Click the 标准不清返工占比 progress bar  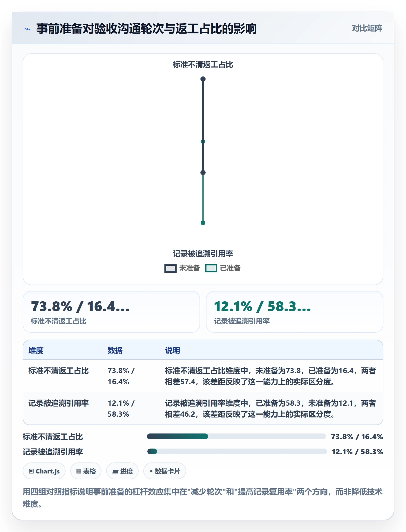point(236,436)
